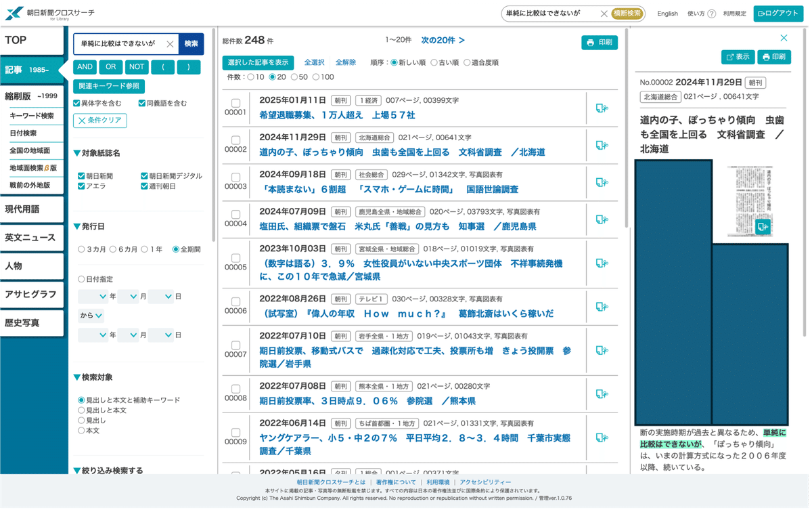Open clip icon for article 00005
Screen dimensions: 812x510
pyautogui.click(x=602, y=263)
